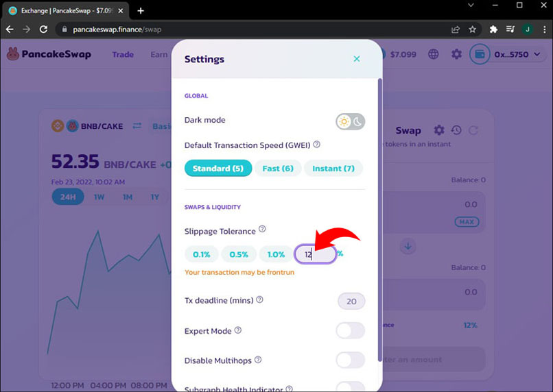Toggle the Disable Multihops switch
Screen dimensions: 553x392
[x=350, y=360]
